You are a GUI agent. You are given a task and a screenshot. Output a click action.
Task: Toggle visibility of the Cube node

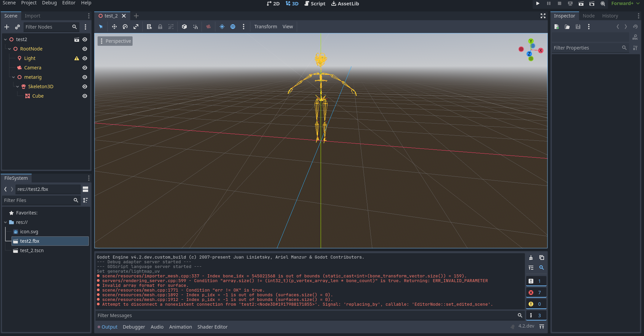[85, 96]
